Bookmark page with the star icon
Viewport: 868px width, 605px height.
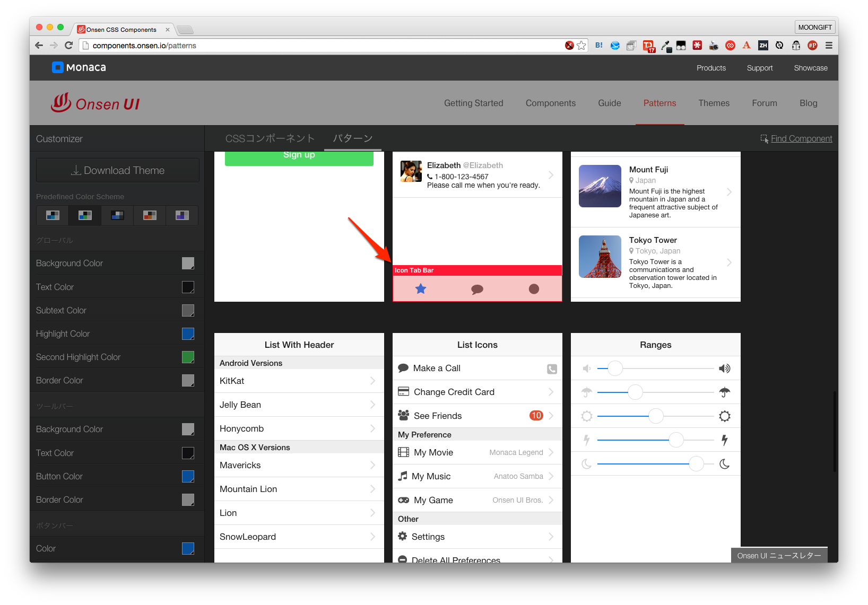581,46
